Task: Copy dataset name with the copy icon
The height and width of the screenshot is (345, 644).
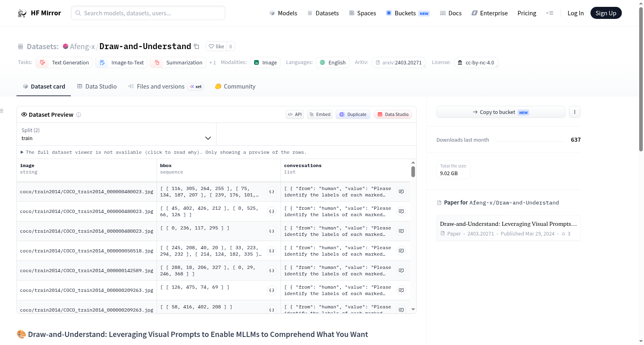Action: (196, 46)
